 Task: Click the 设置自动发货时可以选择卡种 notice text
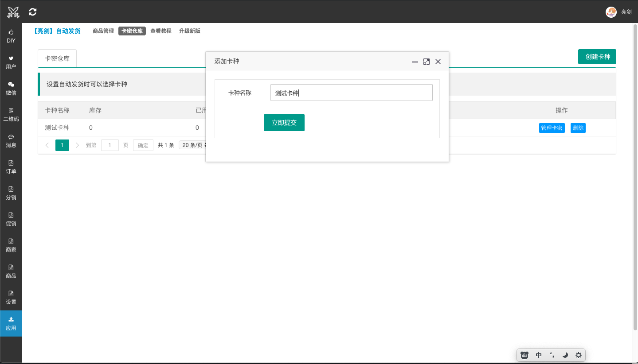(87, 84)
